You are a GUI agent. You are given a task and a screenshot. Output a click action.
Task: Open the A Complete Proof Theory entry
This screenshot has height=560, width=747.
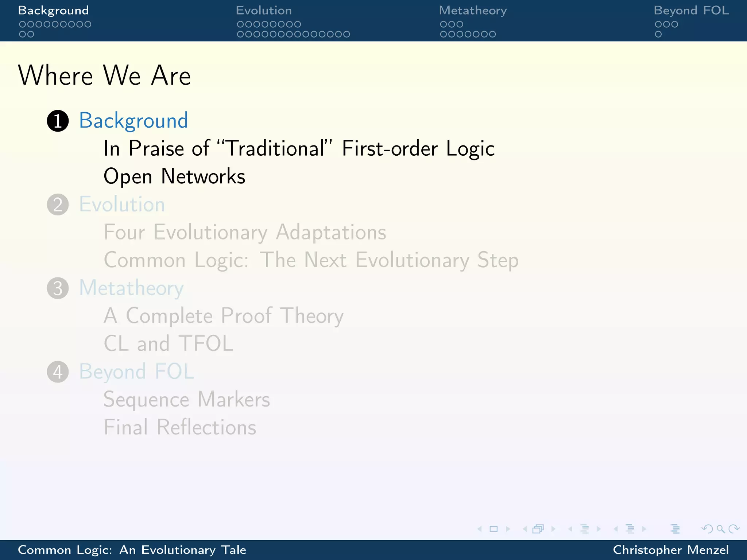coord(224,316)
